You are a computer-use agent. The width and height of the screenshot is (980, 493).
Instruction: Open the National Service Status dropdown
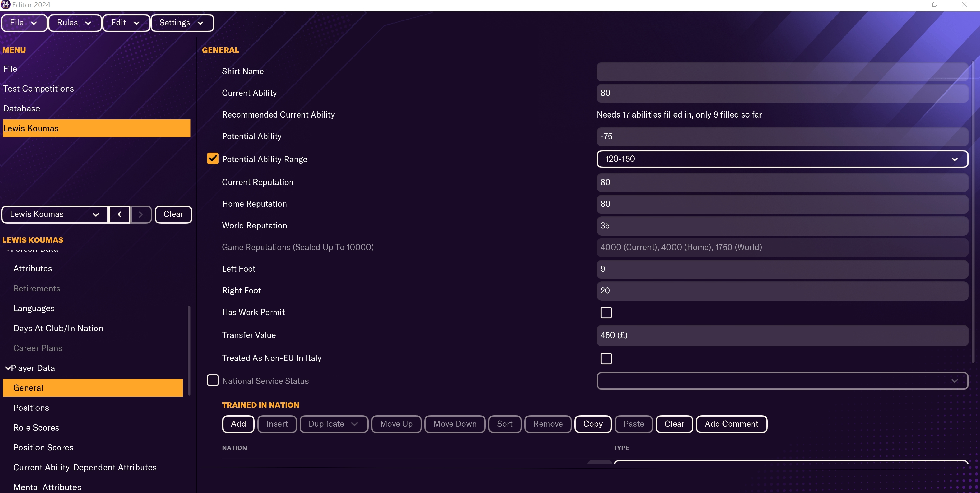(x=782, y=381)
